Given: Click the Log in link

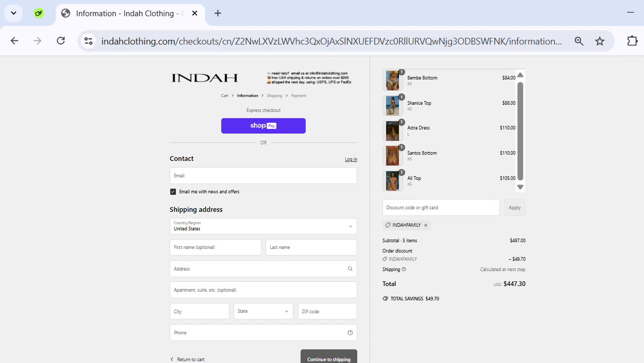Looking at the screenshot, I should (x=351, y=159).
